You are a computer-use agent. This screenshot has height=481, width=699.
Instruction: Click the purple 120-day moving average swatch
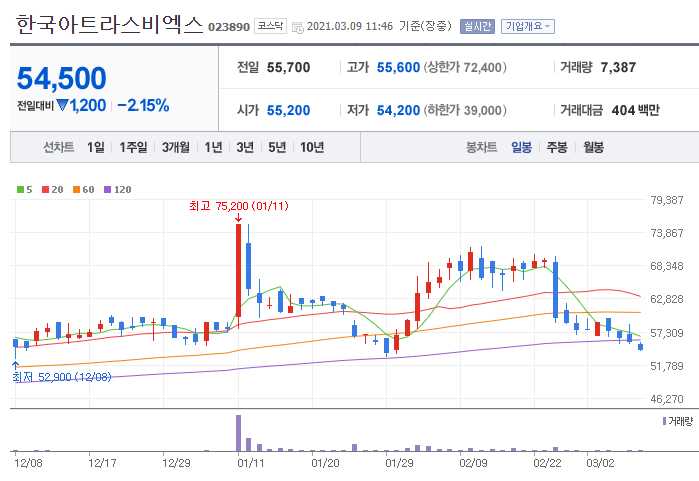tap(107, 189)
